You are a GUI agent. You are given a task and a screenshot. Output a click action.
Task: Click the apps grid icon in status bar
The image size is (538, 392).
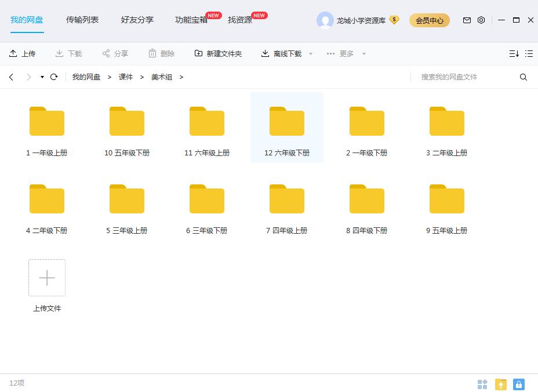coord(482,384)
